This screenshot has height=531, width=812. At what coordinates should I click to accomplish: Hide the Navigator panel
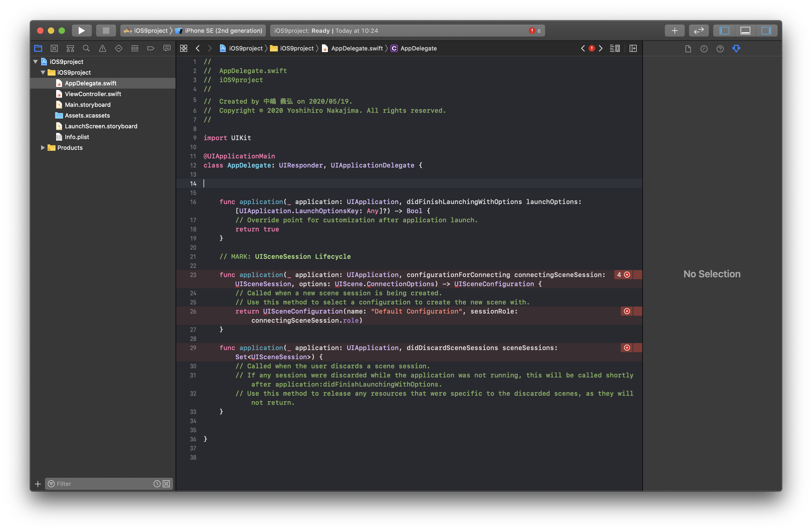(x=724, y=31)
